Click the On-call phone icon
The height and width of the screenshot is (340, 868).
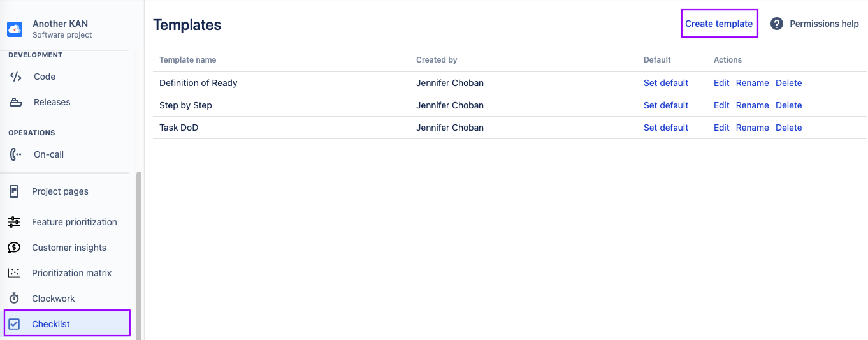point(16,154)
